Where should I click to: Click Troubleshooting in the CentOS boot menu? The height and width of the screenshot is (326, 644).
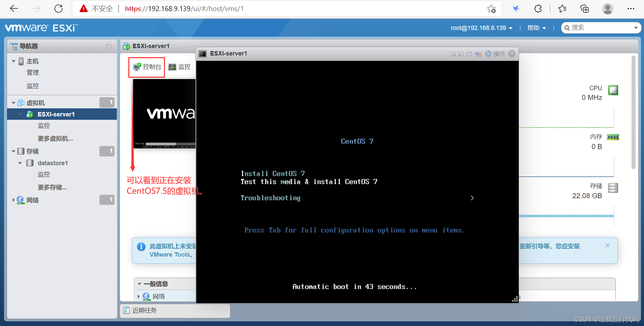coord(270,198)
